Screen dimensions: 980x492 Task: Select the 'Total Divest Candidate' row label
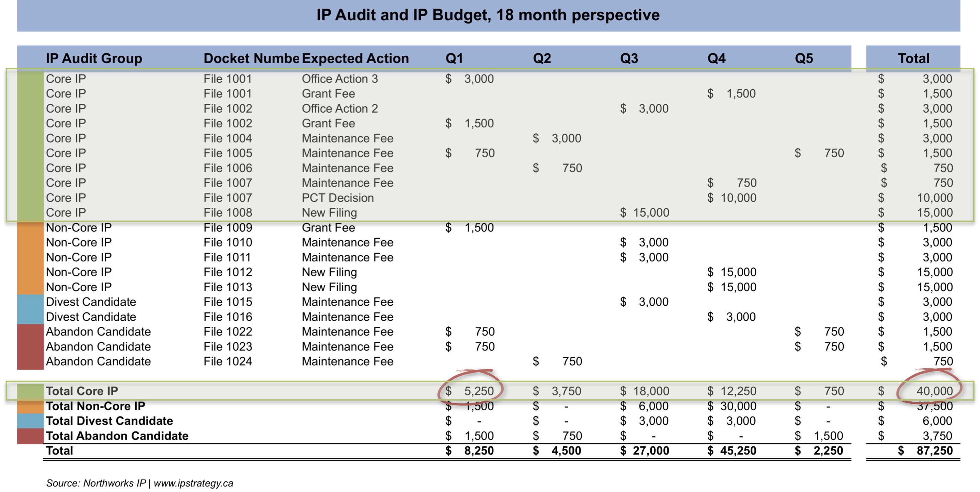tap(109, 421)
